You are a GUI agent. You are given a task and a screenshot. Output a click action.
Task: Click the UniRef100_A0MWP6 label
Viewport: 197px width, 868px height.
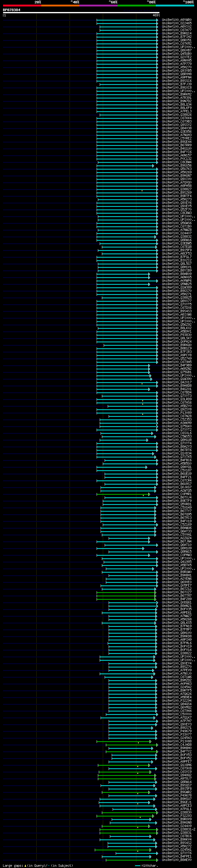tap(177, 281)
